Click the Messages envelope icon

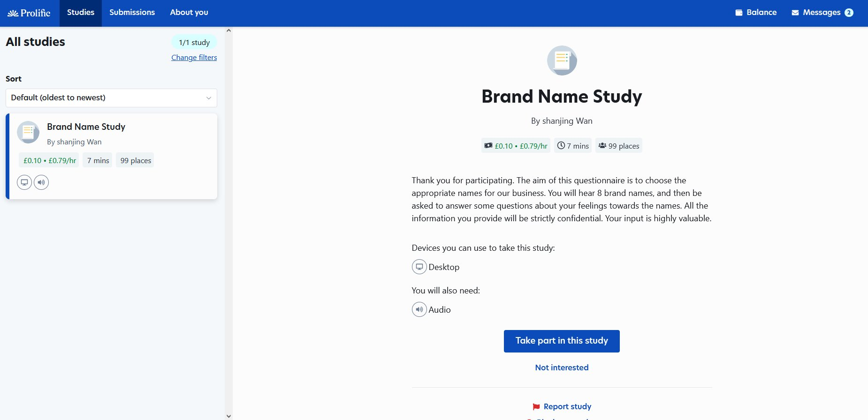pos(795,13)
